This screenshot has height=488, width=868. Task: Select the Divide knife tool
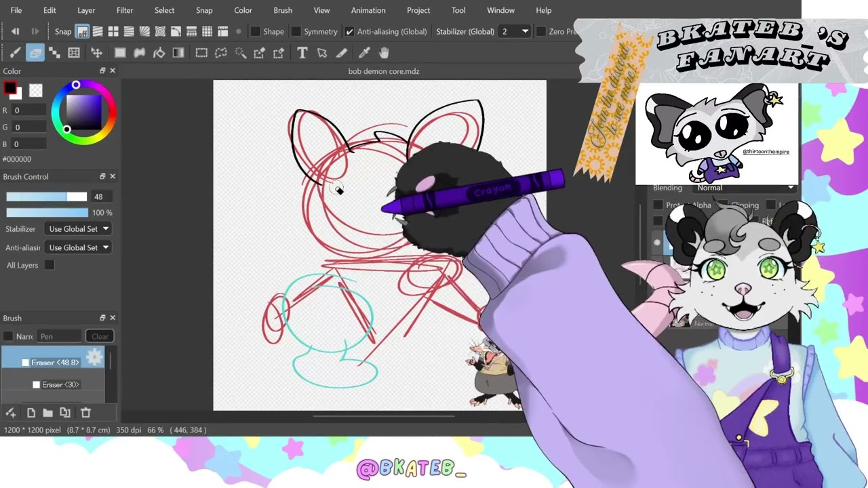click(342, 53)
